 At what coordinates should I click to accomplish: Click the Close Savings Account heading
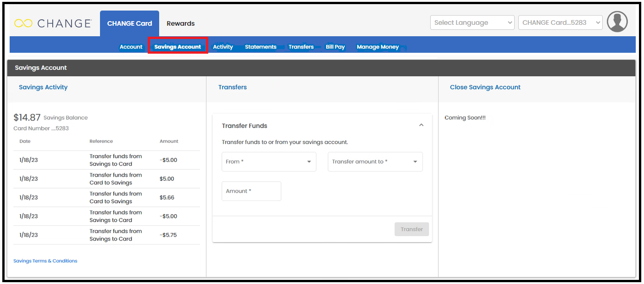485,87
